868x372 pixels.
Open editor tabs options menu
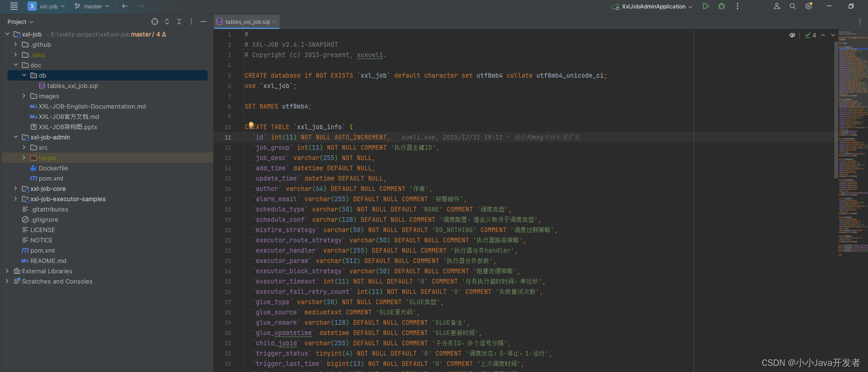pyautogui.click(x=860, y=22)
